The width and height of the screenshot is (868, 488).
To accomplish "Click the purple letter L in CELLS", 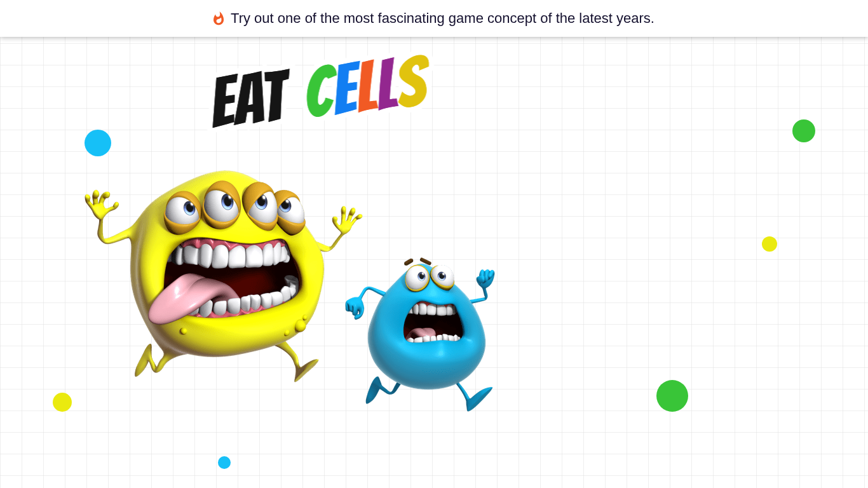I will click(388, 83).
